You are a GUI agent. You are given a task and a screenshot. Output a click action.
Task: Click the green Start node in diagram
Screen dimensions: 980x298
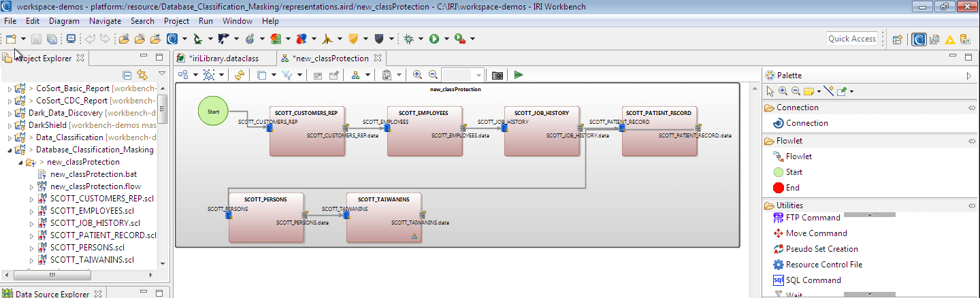click(x=213, y=111)
